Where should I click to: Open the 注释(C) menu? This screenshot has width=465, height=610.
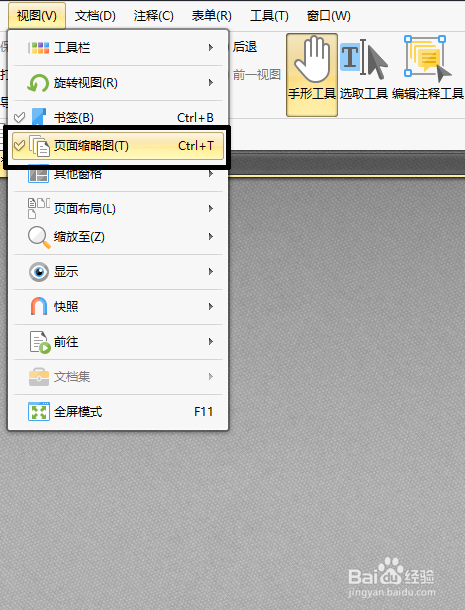[x=153, y=16]
